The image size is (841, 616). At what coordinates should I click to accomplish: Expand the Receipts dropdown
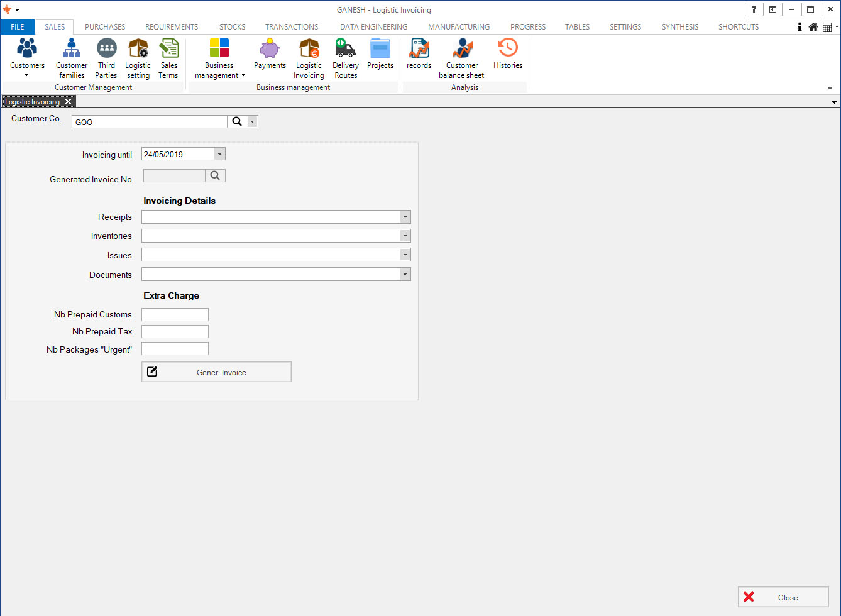pos(405,217)
